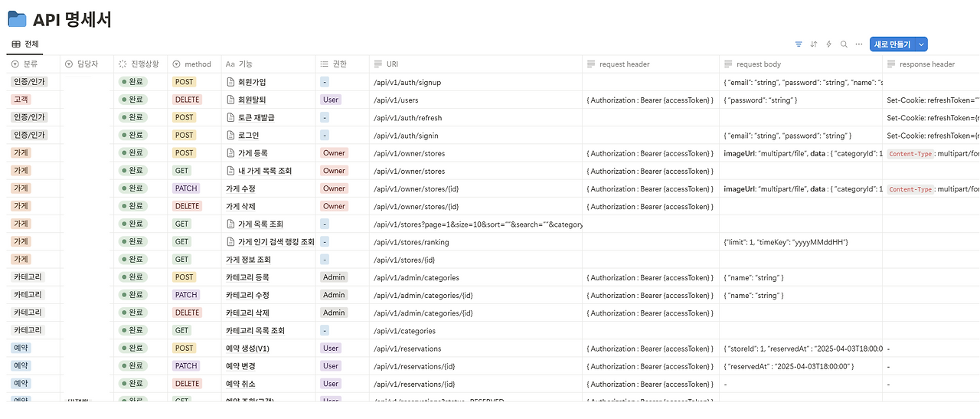Open the 진행상황 column header menu
The height and width of the screenshot is (419, 980).
[141, 64]
